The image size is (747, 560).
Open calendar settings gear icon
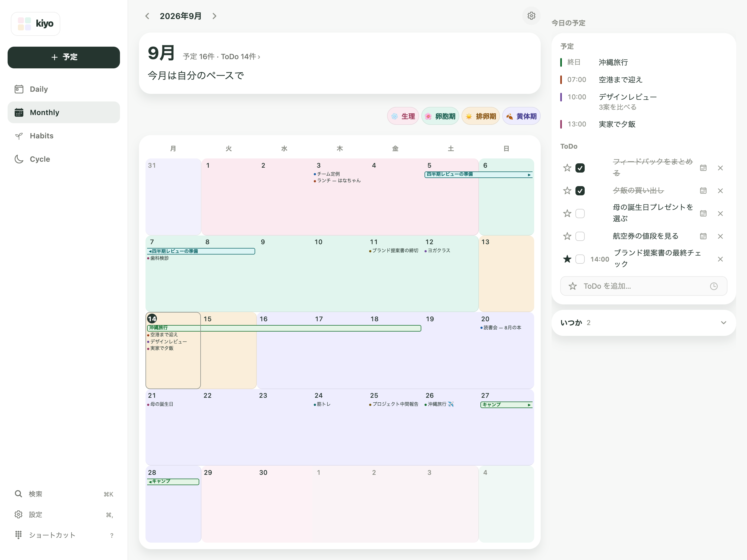[531, 16]
